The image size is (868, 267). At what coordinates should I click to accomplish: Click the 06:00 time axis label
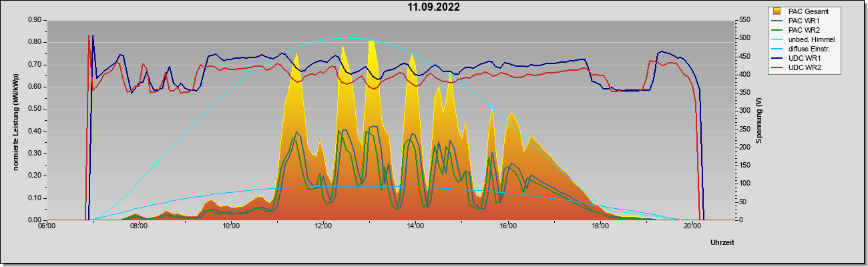46,227
